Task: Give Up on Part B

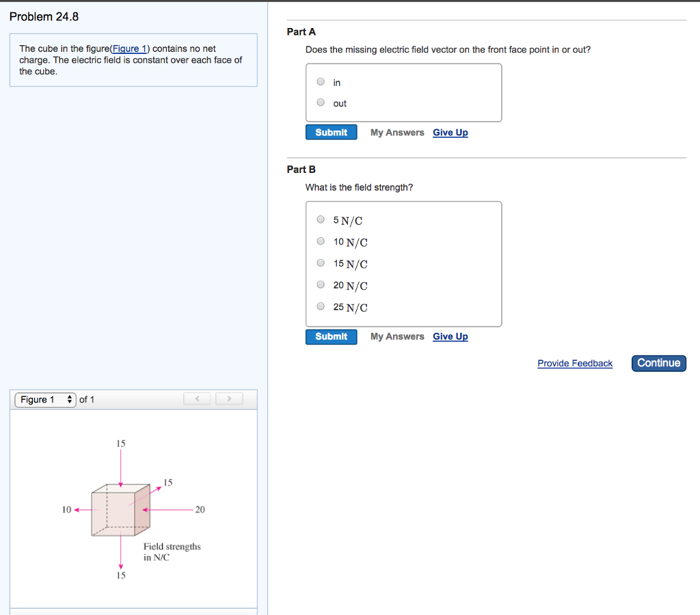Action: point(450,336)
